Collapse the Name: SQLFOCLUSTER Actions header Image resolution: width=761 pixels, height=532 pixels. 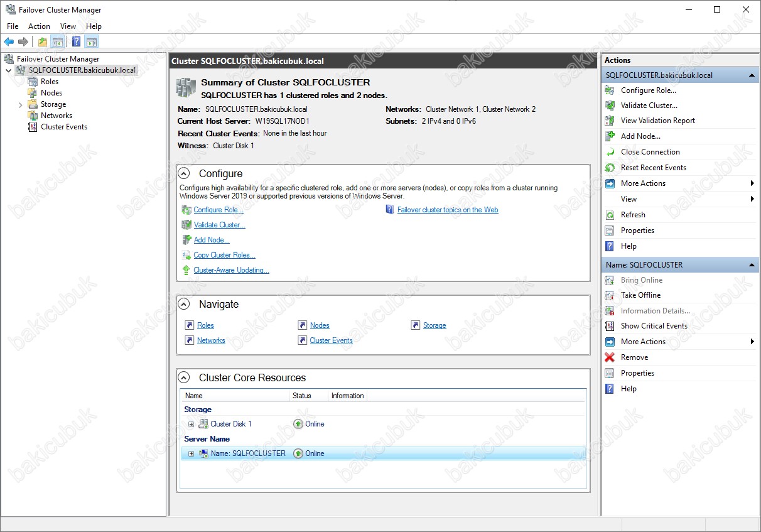[752, 265]
